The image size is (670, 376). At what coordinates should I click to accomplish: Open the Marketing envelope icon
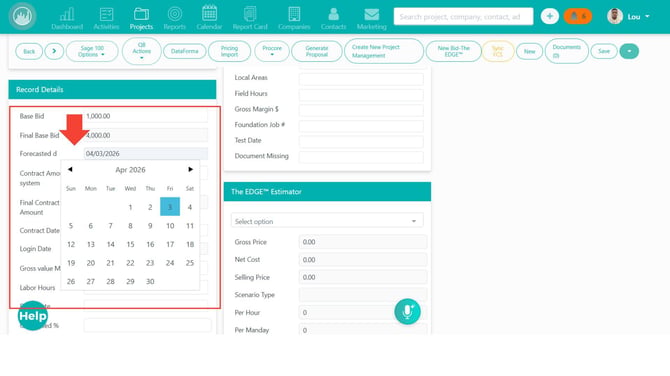click(x=371, y=15)
